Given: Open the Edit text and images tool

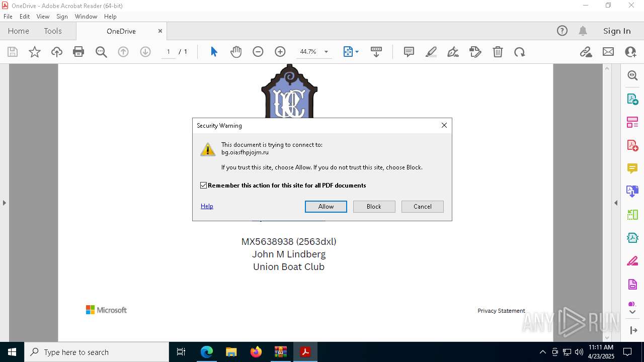Looking at the screenshot, I should pyautogui.click(x=475, y=52).
